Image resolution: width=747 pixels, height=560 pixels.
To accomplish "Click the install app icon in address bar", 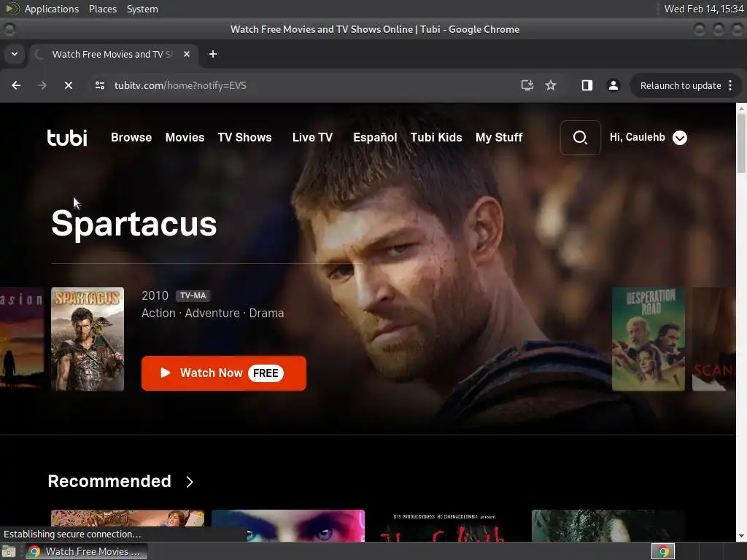I will click(x=527, y=86).
